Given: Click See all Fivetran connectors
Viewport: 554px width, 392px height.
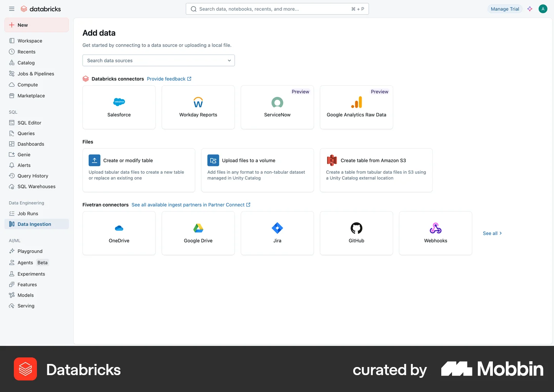Looking at the screenshot, I should 492,233.
